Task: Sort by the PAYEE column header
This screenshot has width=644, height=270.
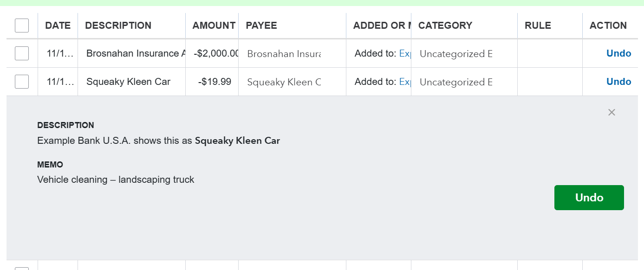Action: (261, 26)
